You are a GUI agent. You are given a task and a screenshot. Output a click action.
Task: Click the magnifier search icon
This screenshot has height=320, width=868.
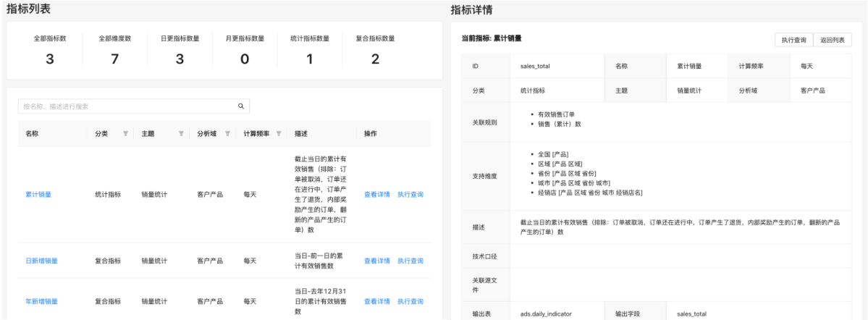(x=241, y=106)
